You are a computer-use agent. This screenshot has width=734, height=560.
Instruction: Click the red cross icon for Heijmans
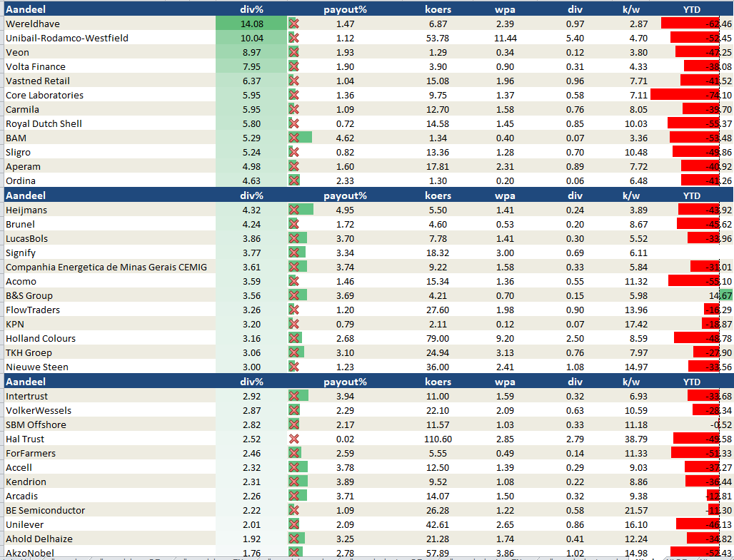pos(294,210)
